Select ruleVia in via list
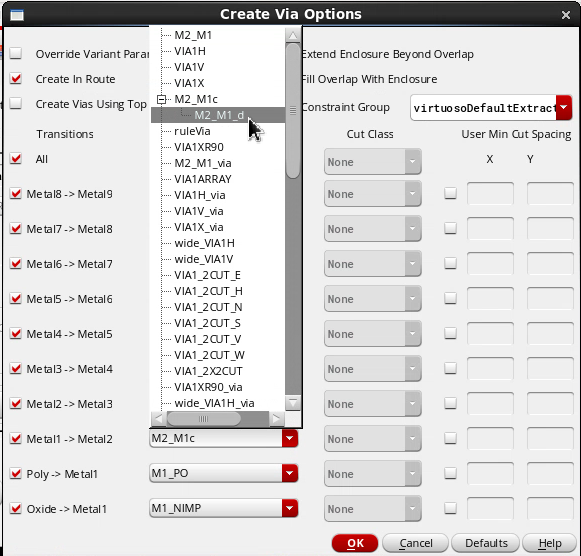The height and width of the screenshot is (556, 581). click(192, 131)
